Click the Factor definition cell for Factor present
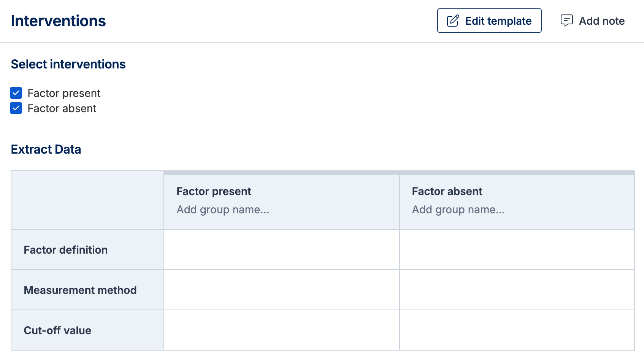 point(282,249)
